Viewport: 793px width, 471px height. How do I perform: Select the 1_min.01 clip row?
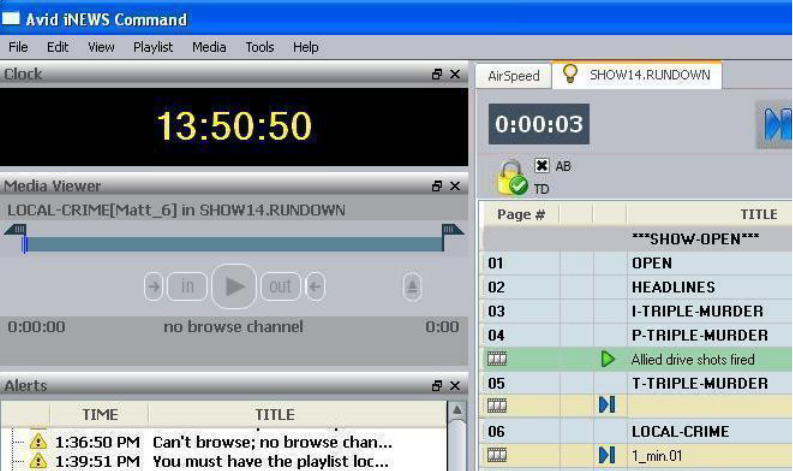pos(636,455)
